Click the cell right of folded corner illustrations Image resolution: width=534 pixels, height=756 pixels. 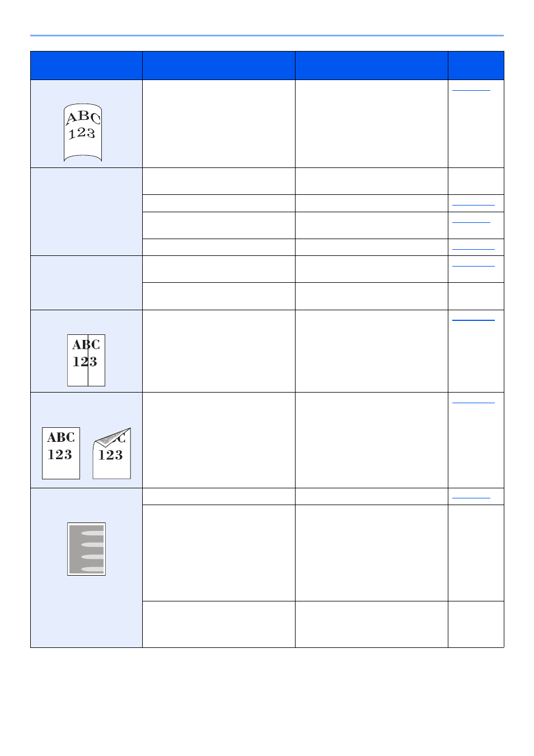[219, 440]
